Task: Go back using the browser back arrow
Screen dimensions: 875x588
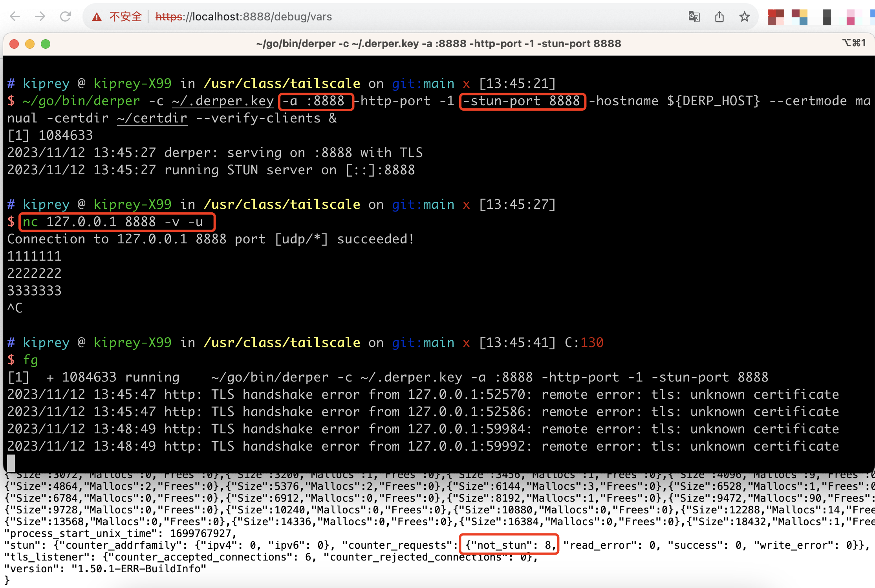Action: pyautogui.click(x=15, y=16)
